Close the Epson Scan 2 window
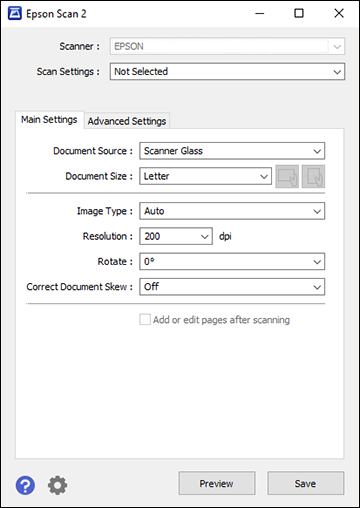The image size is (360, 508). (x=339, y=13)
